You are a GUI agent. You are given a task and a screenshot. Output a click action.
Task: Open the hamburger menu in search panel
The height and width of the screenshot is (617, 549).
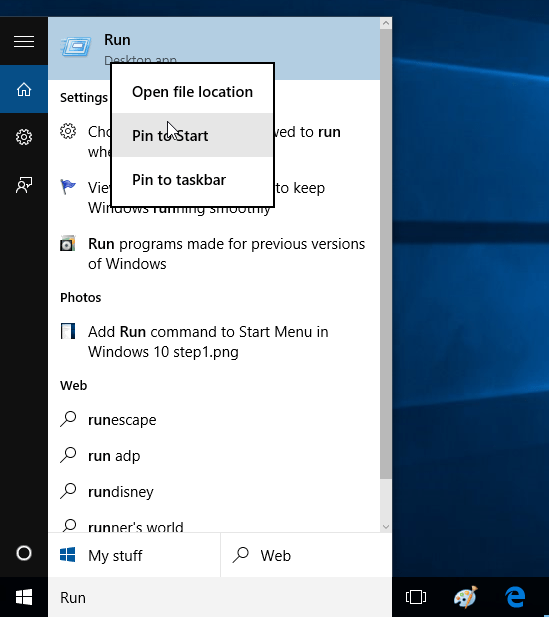click(x=24, y=41)
